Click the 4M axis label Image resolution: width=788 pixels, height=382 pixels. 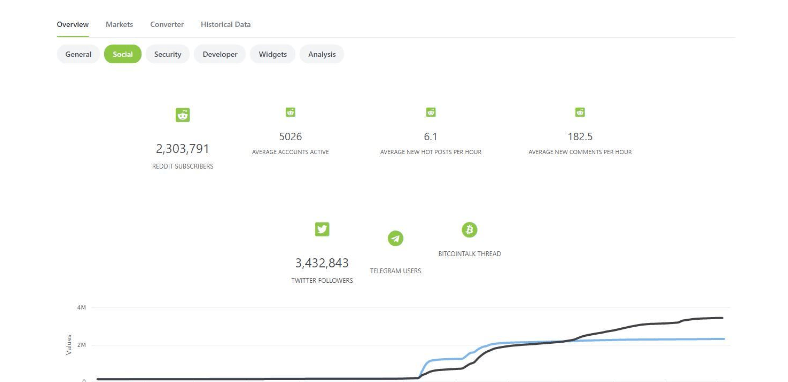click(81, 307)
